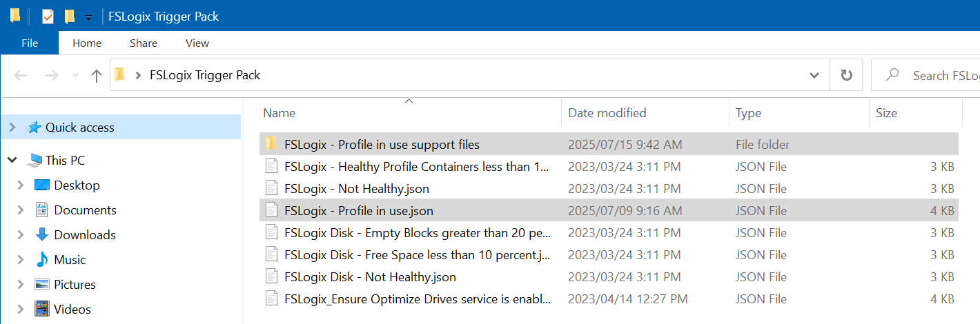Open the address bar history dropdown
980x324 pixels.
coord(814,75)
